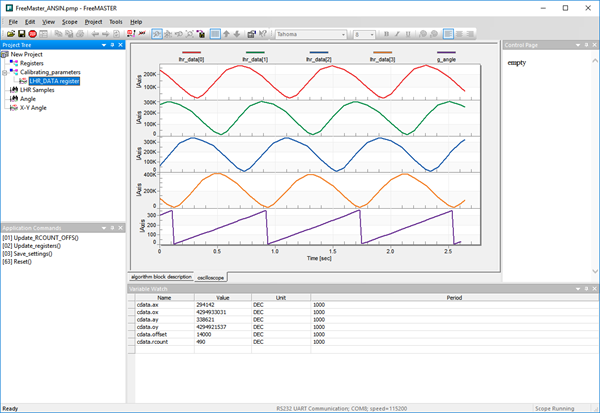Toggle auto-hide pin on Variable Watch panel

[586, 289]
